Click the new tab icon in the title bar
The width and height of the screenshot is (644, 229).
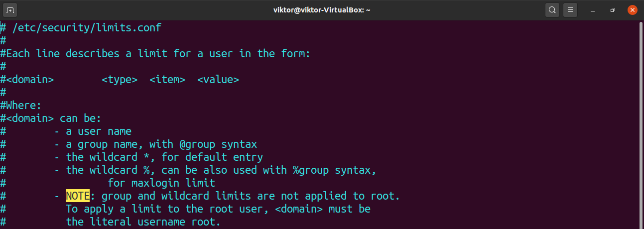[x=10, y=10]
